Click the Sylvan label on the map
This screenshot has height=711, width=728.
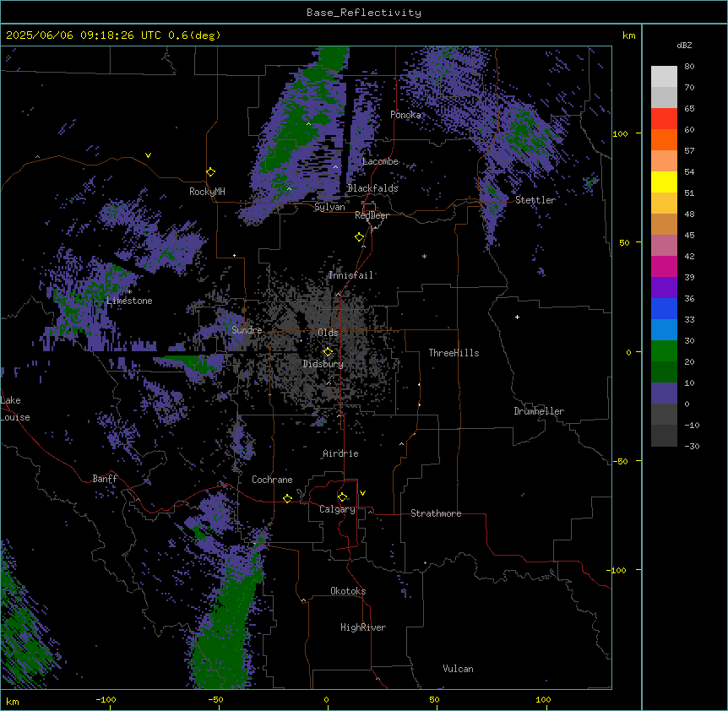point(329,207)
